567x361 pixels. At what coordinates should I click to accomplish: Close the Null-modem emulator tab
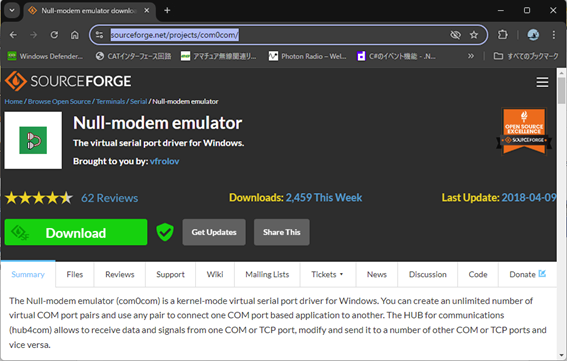(x=146, y=10)
